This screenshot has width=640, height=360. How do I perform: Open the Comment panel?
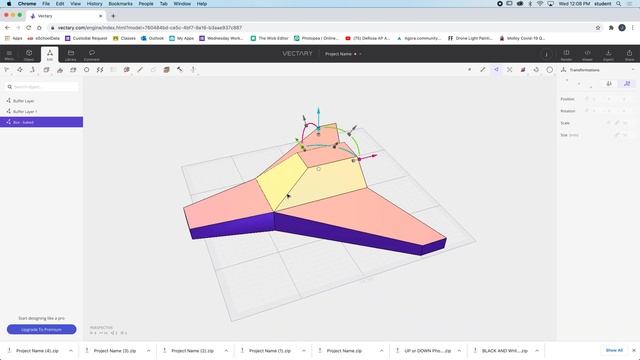click(x=91, y=54)
